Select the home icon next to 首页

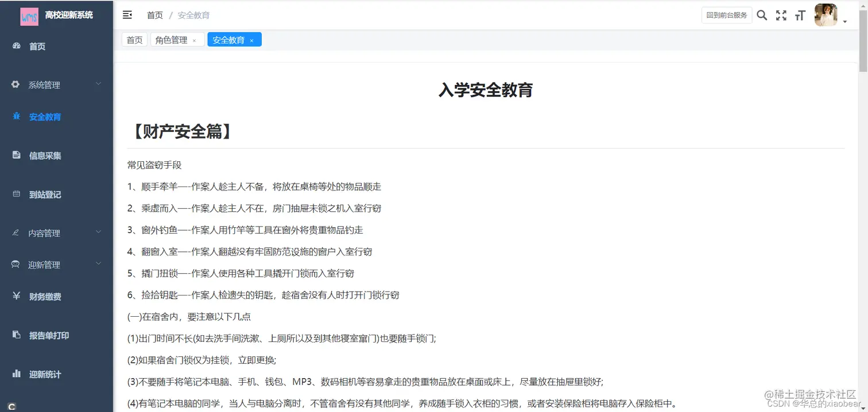tap(16, 46)
